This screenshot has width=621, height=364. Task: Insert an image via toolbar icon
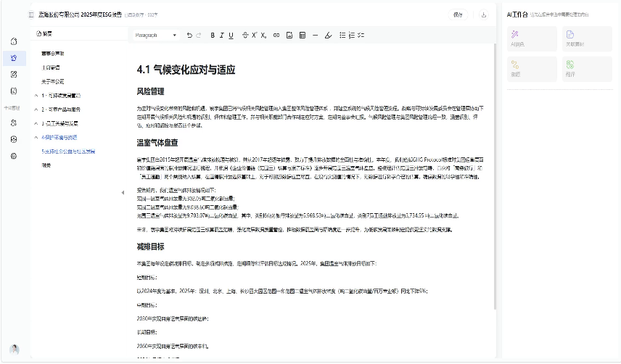[x=289, y=36]
